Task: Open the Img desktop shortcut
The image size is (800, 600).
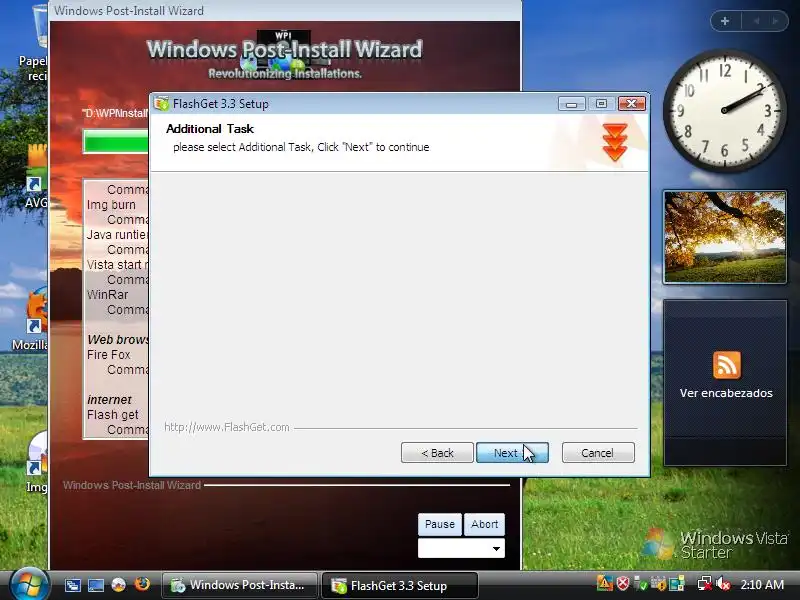Action: pos(37,463)
